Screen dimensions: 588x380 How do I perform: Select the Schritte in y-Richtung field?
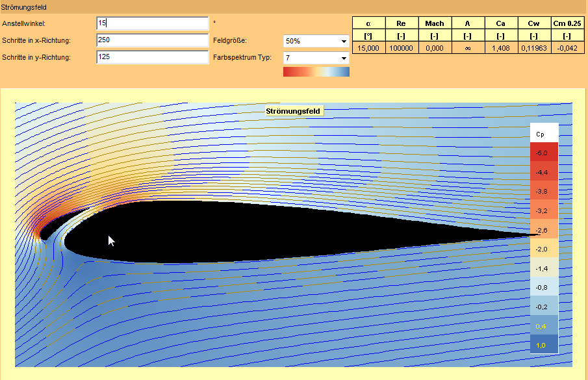click(x=151, y=57)
